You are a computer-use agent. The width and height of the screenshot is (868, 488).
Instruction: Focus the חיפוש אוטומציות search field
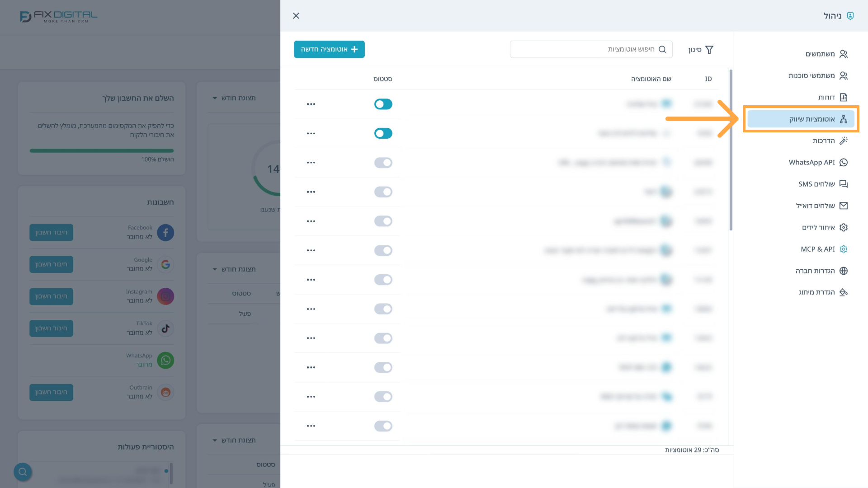pos(591,49)
